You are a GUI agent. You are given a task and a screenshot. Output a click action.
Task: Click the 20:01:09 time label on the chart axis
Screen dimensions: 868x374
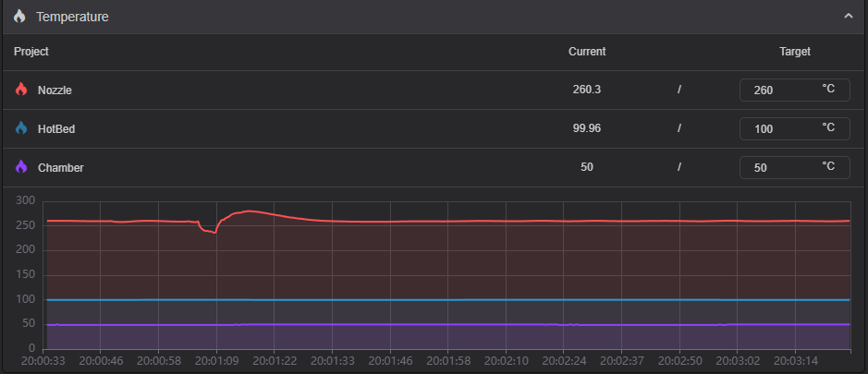215,360
